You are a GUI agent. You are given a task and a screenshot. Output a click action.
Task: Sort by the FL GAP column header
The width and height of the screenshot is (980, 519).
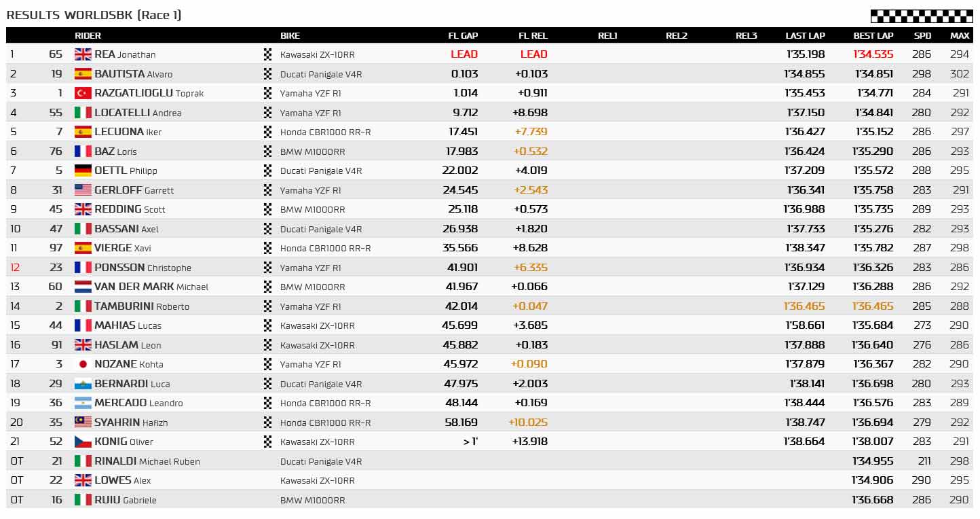click(463, 35)
